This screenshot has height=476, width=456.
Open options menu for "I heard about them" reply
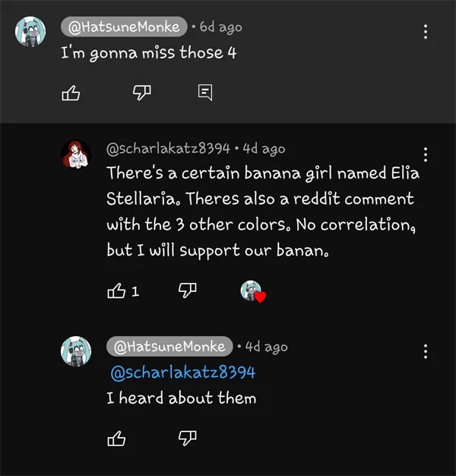tap(426, 351)
